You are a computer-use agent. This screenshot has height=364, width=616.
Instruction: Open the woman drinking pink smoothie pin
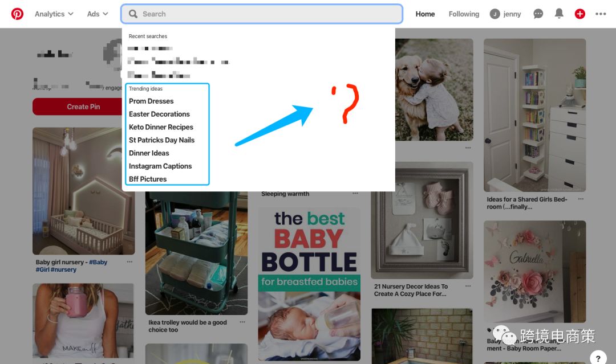coord(83,321)
